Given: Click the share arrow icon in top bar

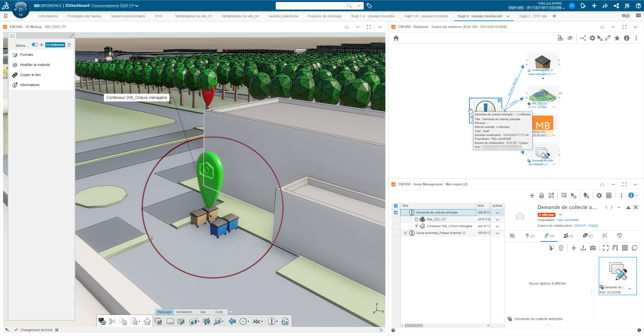Looking at the screenshot, I should point(605,6).
